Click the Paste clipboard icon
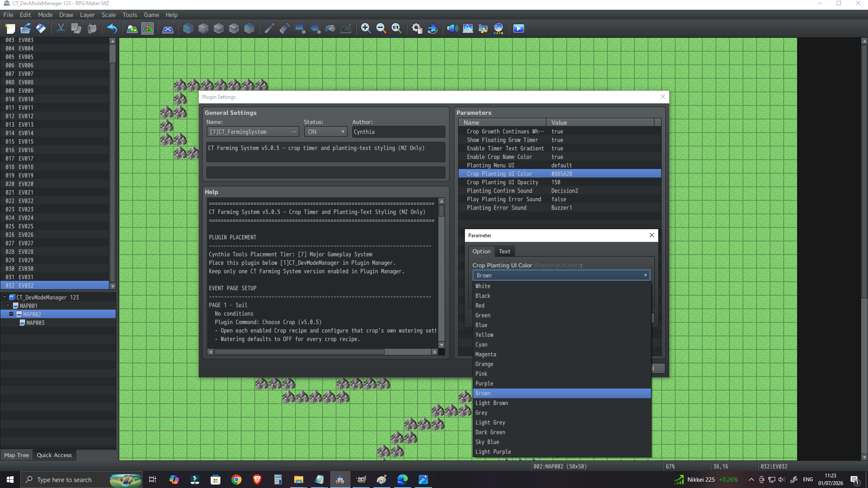868x488 pixels. 92,28
